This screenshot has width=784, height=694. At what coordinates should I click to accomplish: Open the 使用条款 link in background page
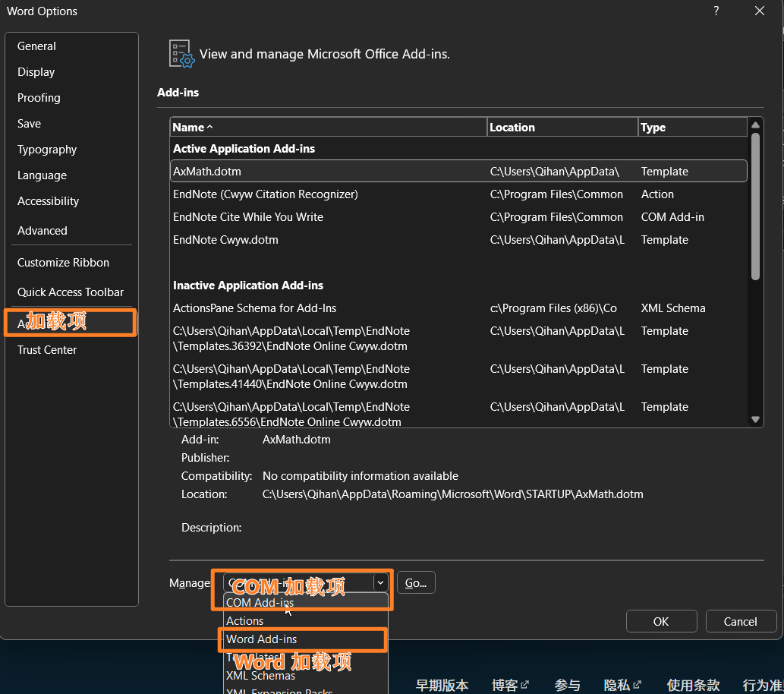point(693,685)
